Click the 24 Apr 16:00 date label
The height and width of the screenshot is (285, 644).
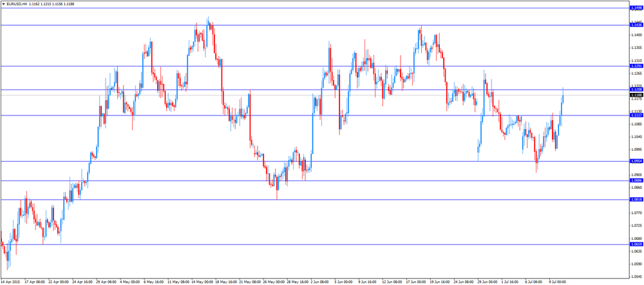point(82,282)
